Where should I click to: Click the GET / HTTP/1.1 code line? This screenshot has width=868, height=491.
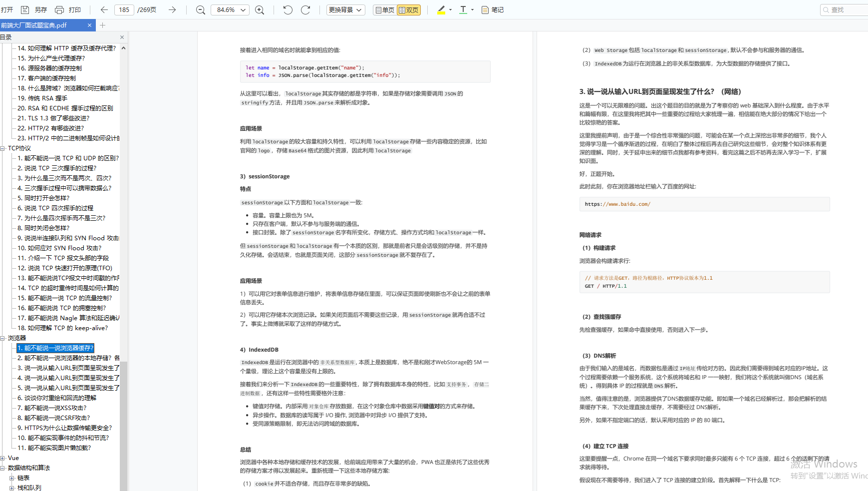[x=605, y=286]
